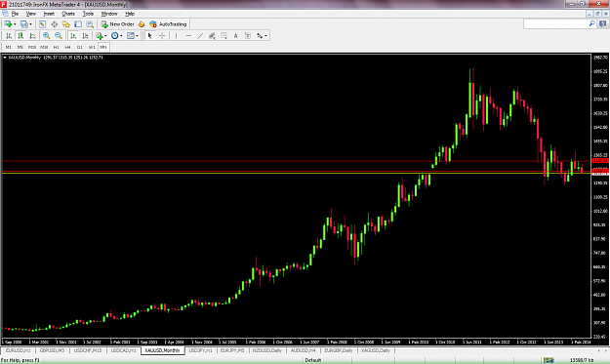Show the Market Watch panel
The image size is (610, 364).
click(42, 24)
